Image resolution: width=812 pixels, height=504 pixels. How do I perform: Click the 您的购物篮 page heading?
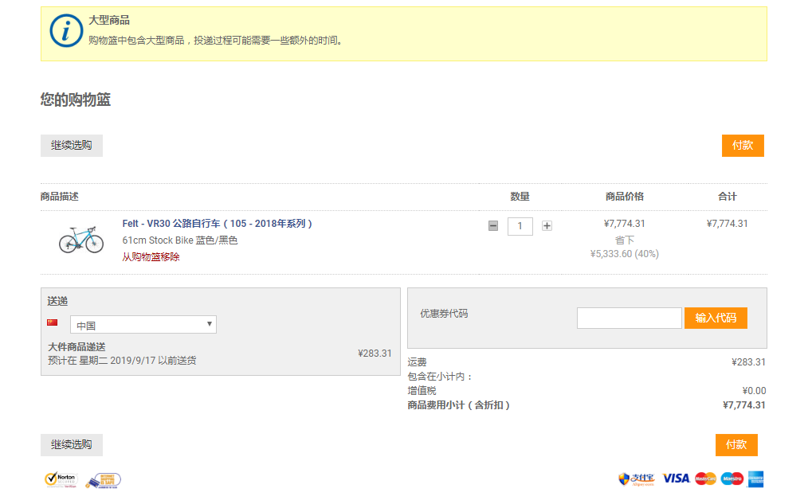point(76,100)
